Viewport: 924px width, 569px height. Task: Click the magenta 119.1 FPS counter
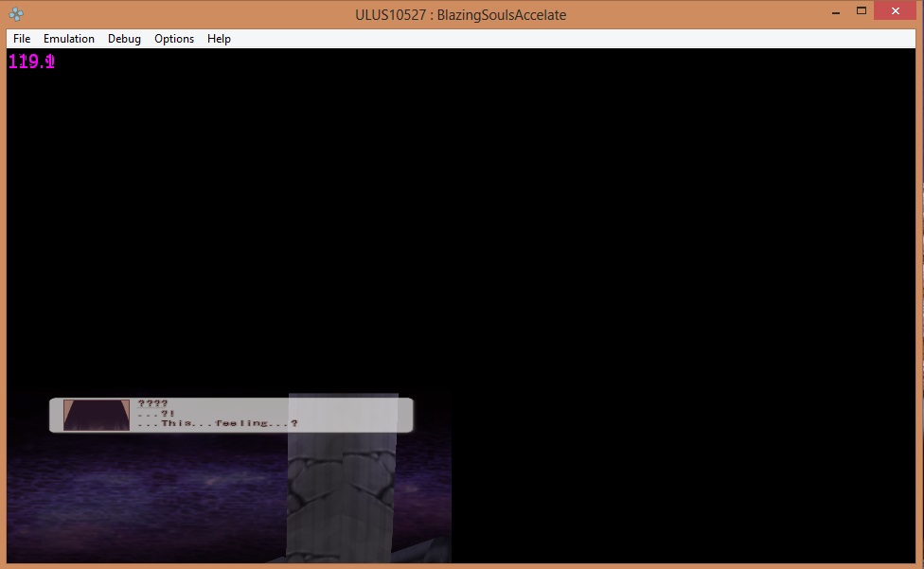[32, 62]
